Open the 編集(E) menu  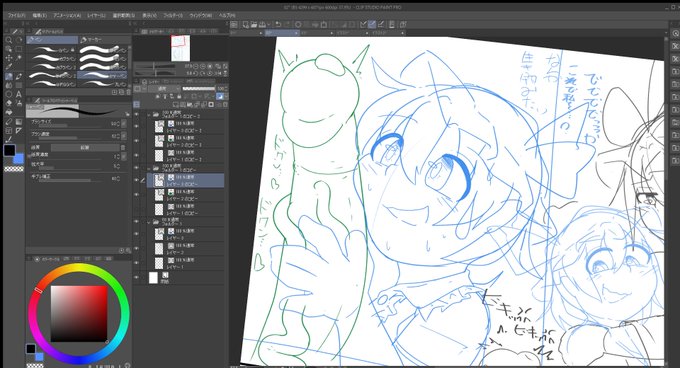click(39, 15)
